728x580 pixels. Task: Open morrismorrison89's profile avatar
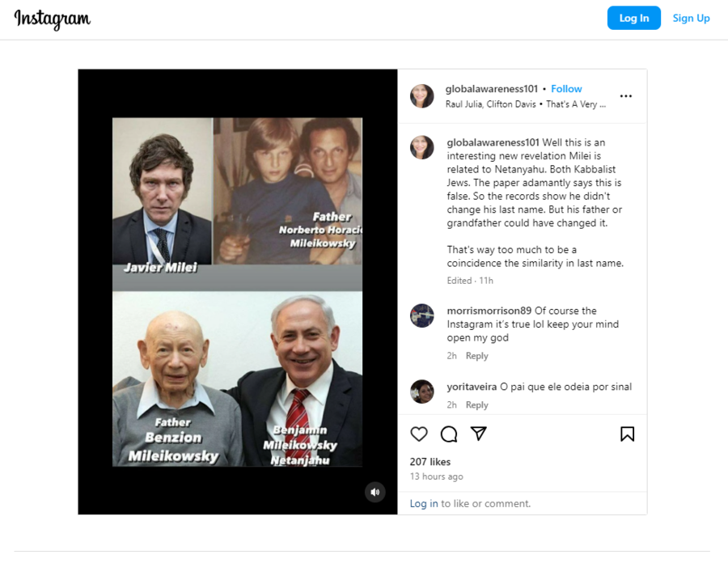[421, 316]
